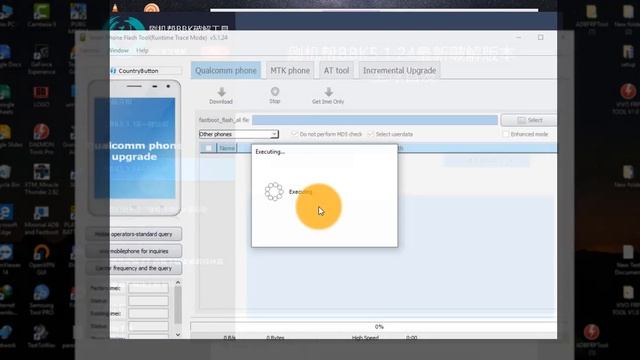Click the Qualcomm phone upgrade image

[135, 148]
